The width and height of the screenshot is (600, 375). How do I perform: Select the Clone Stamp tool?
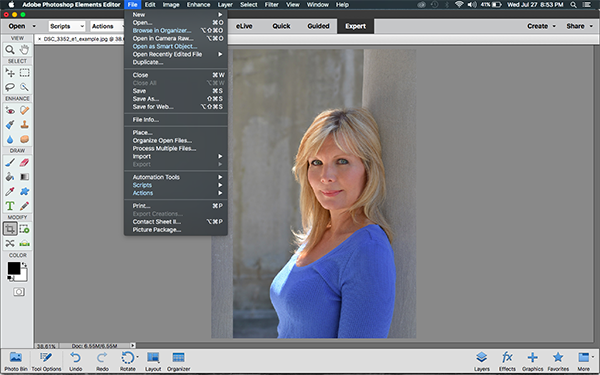pos(24,125)
